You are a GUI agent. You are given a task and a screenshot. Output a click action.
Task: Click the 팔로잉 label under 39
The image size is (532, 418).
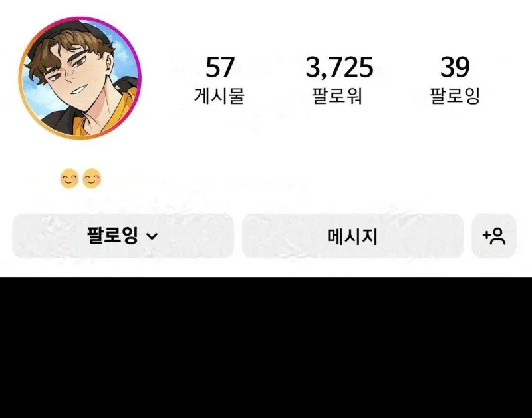[x=455, y=96]
